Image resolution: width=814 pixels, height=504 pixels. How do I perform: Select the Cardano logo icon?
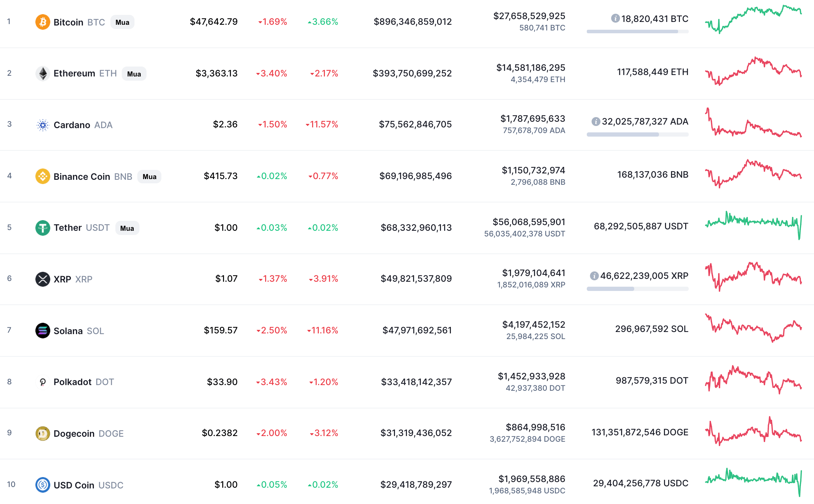tap(42, 125)
